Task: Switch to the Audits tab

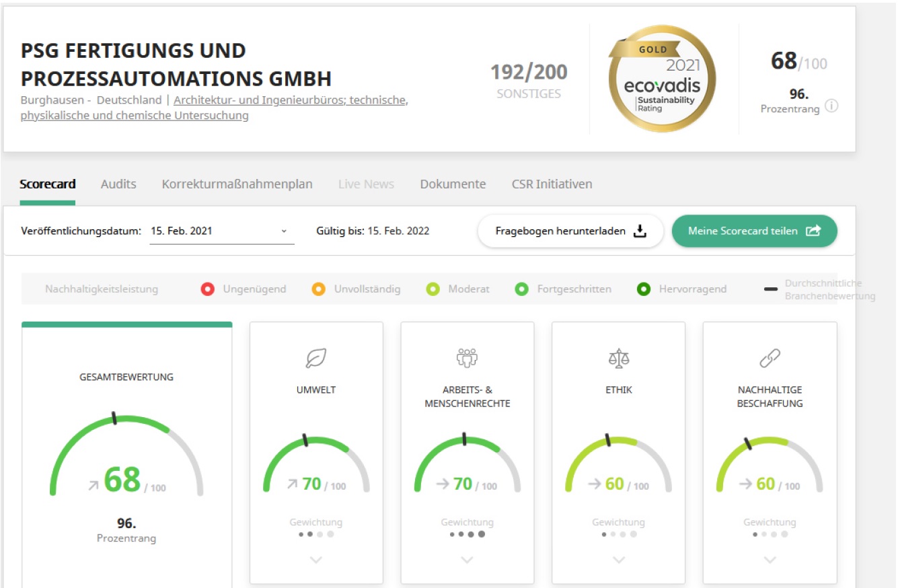Action: click(x=118, y=184)
